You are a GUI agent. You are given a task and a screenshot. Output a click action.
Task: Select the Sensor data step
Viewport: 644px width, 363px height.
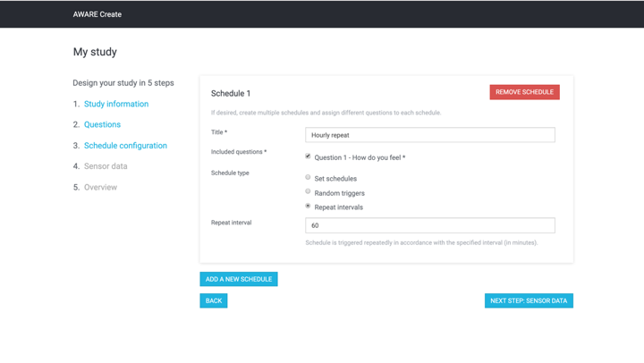[106, 166]
